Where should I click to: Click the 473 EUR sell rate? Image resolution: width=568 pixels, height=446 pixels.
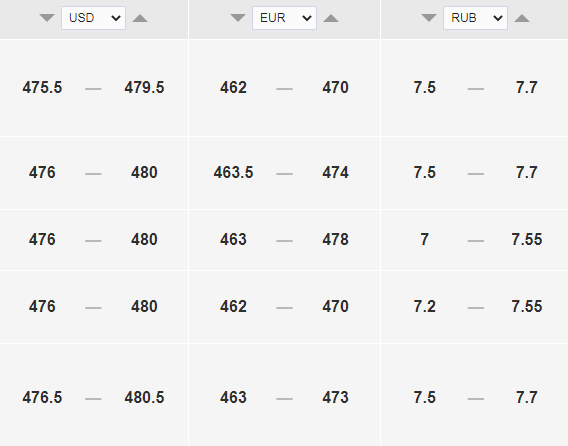pos(335,397)
